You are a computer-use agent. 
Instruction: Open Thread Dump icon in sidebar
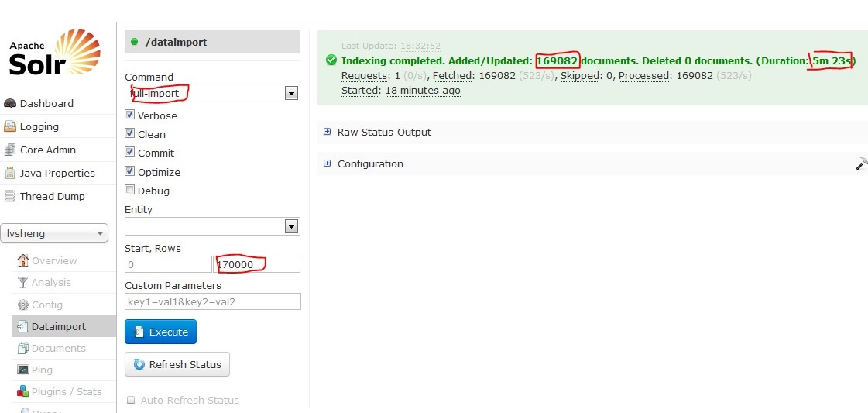tap(10, 196)
